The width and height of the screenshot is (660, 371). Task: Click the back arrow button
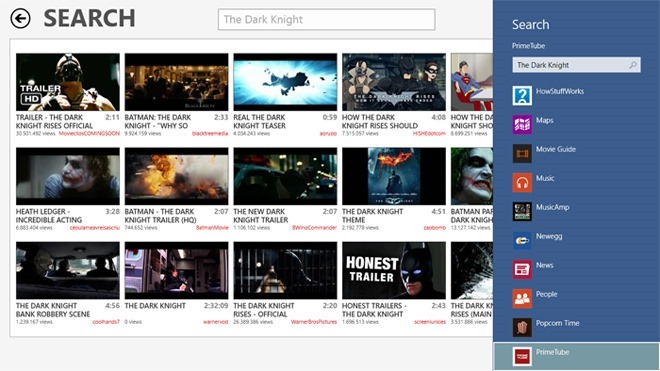[20, 19]
